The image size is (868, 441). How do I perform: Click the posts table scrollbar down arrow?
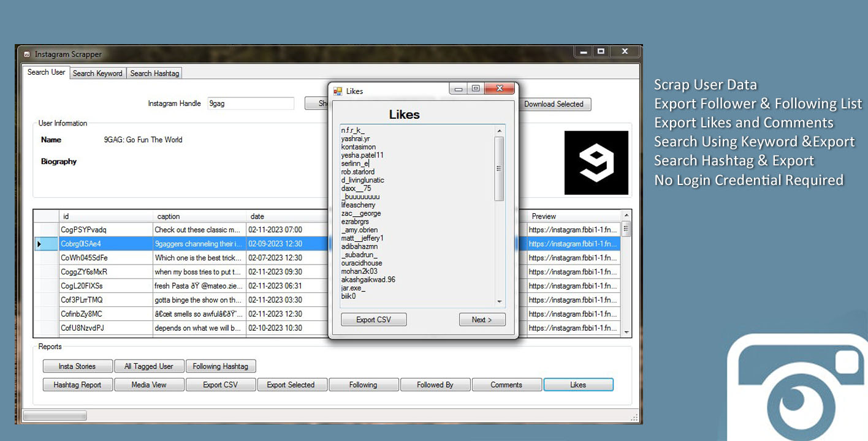point(626,333)
